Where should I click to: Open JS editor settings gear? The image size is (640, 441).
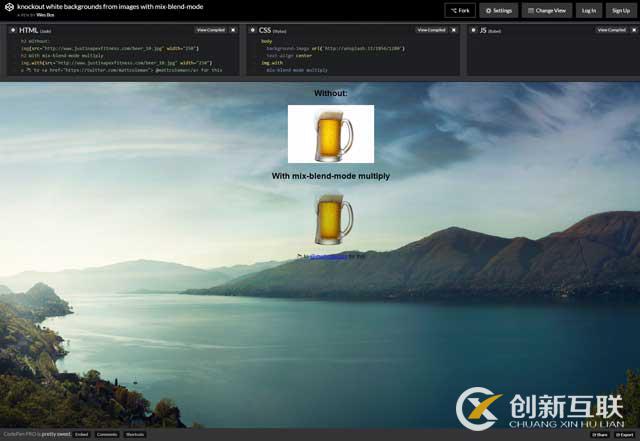tap(473, 30)
